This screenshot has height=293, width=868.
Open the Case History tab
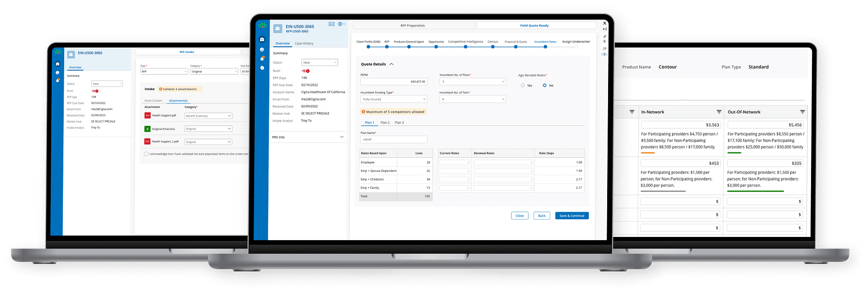pos(304,43)
